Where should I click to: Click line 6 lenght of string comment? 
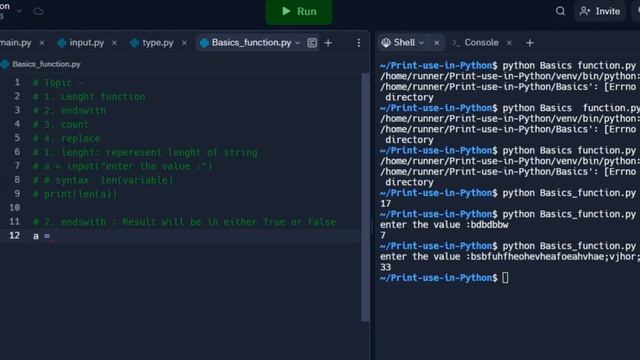point(145,153)
